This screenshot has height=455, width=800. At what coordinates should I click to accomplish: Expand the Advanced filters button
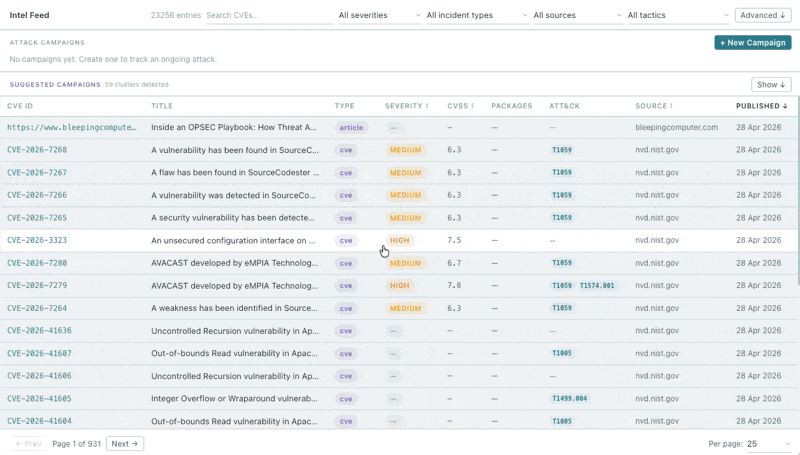point(763,15)
